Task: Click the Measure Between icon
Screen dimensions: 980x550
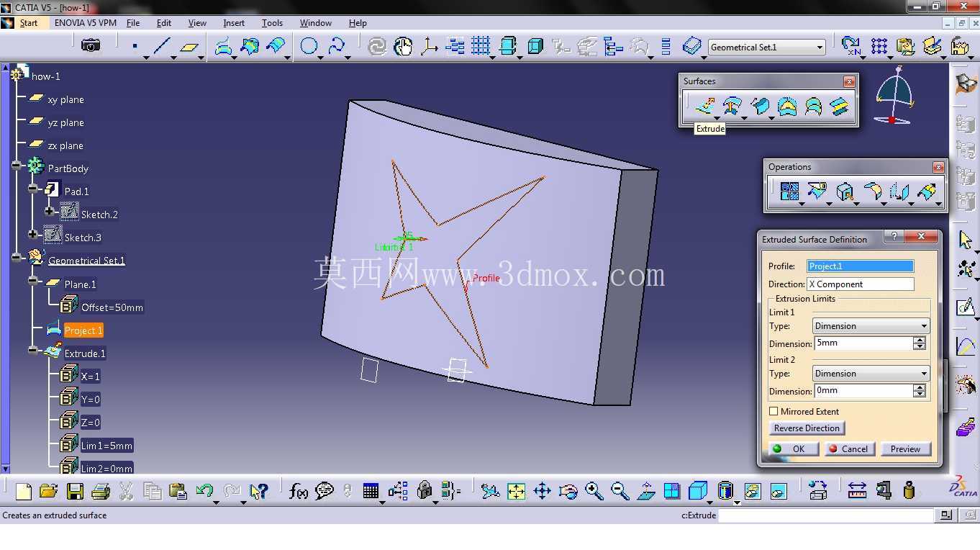Action: point(856,491)
